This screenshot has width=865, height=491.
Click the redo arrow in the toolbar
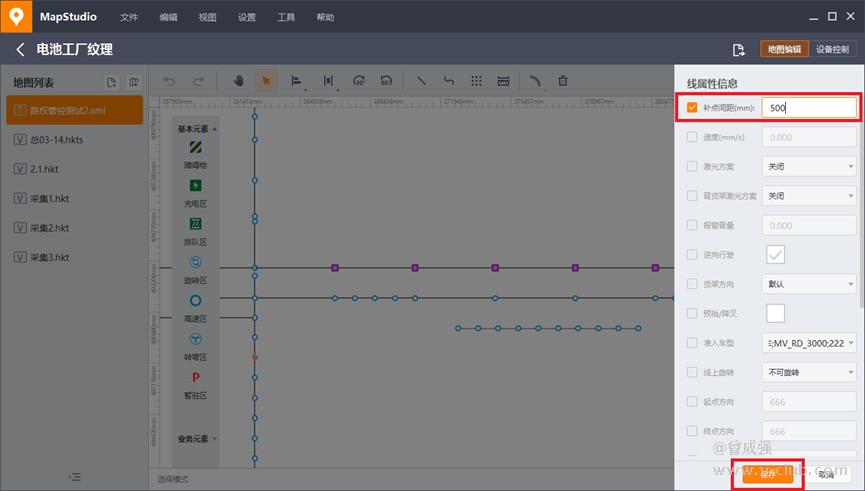pyautogui.click(x=198, y=82)
